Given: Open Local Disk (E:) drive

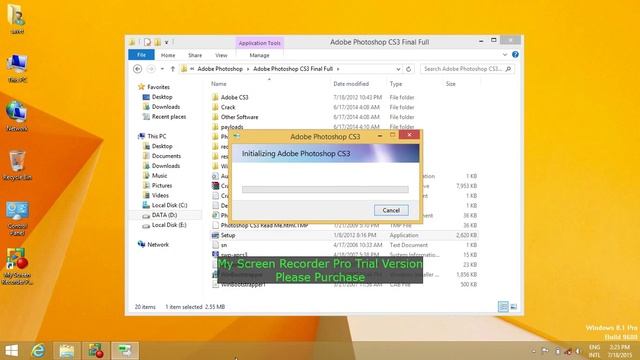Looking at the screenshot, I should [x=169, y=225].
